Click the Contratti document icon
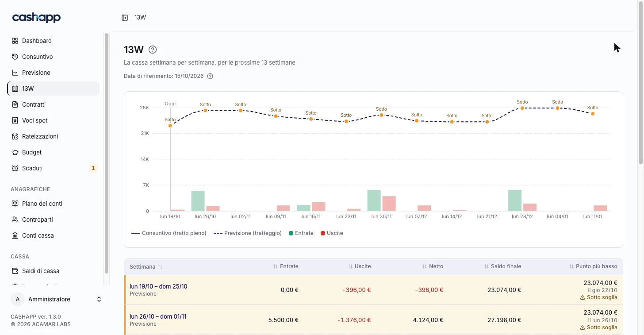 [x=15, y=104]
